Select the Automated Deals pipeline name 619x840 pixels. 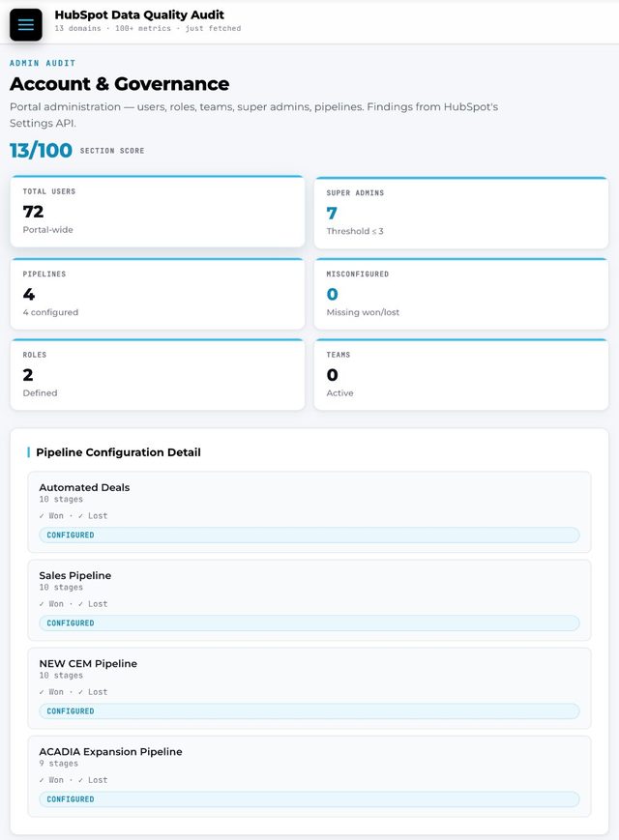pos(84,487)
